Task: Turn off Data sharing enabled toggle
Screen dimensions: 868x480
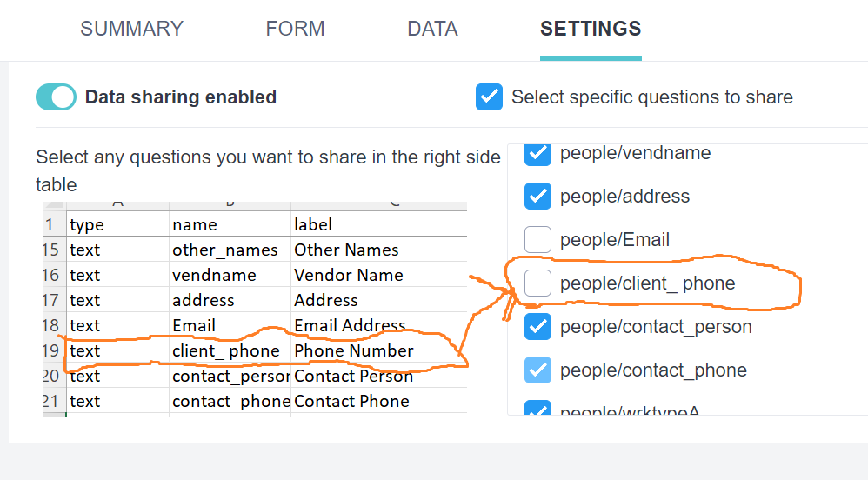Action: (57, 97)
